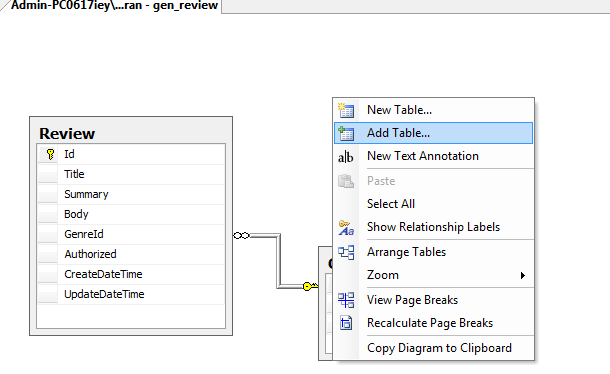Choose New Table... from the context menu
The height and width of the screenshot is (374, 610).
433,110
